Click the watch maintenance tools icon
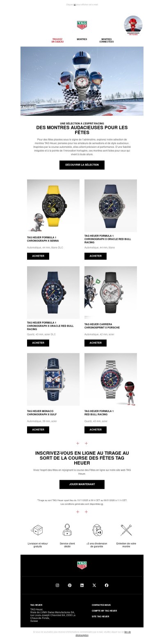Screen dimensions: 164x644 pyautogui.click(x=126, y=530)
